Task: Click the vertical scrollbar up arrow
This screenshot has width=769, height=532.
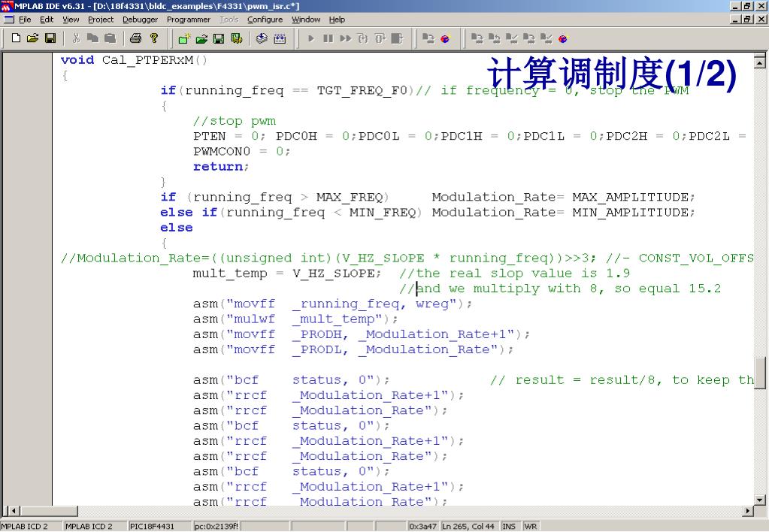Action: [x=760, y=62]
